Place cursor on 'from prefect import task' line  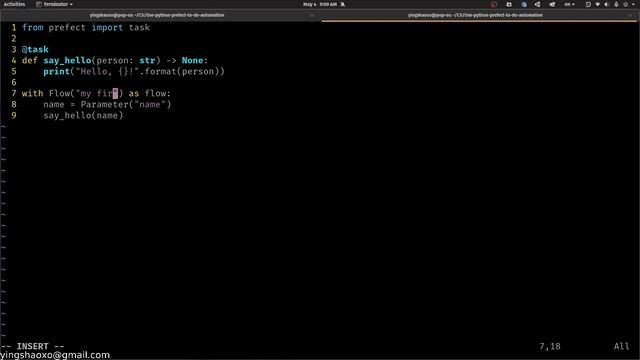pyautogui.click(x=86, y=27)
